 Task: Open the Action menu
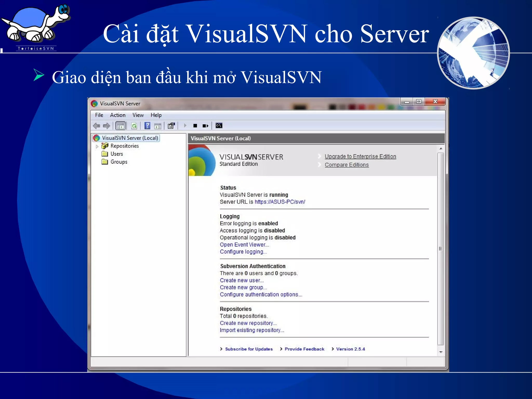click(118, 115)
